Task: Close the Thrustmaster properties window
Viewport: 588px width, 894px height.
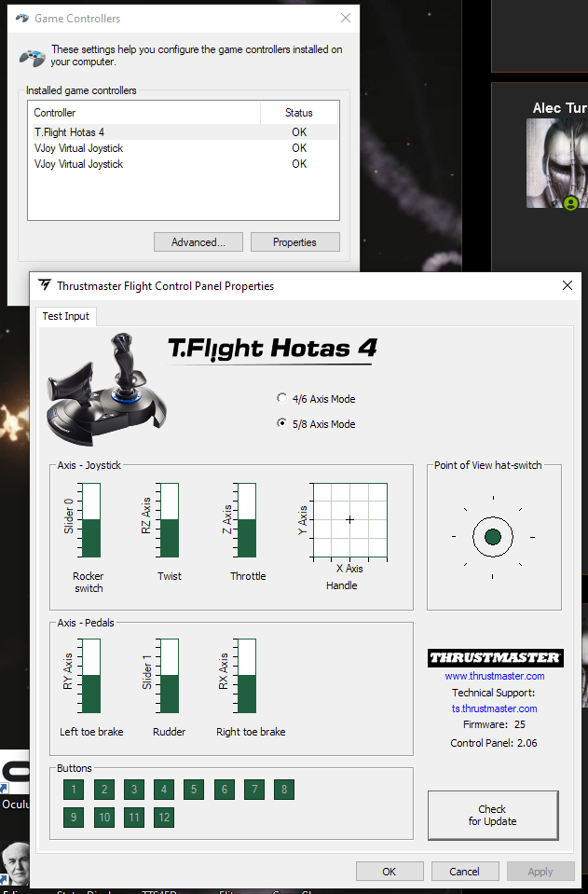Action: click(x=567, y=285)
